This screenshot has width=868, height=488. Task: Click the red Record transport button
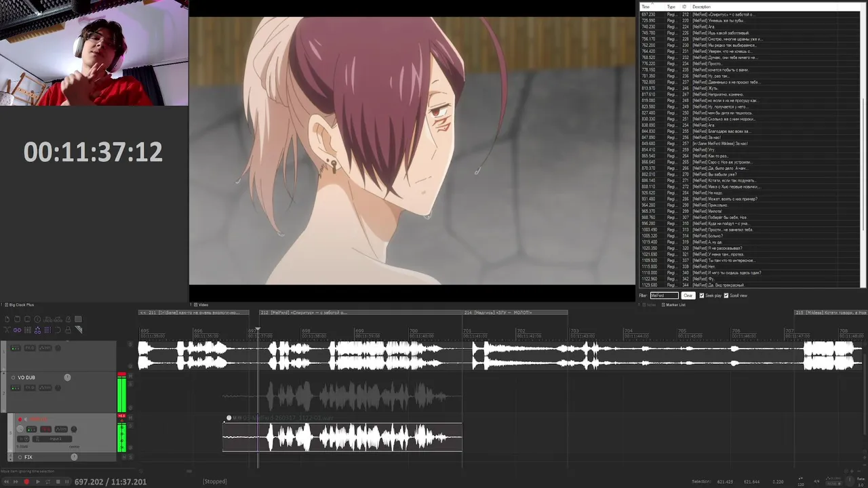26,481
